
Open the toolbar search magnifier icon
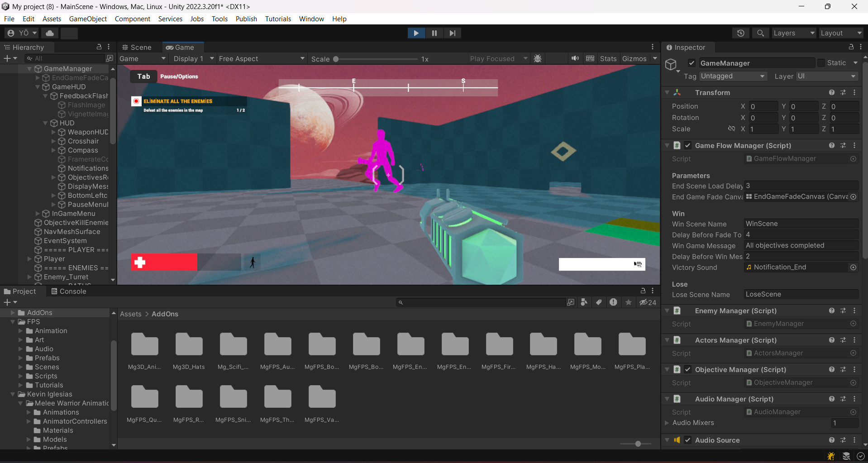pyautogui.click(x=760, y=33)
